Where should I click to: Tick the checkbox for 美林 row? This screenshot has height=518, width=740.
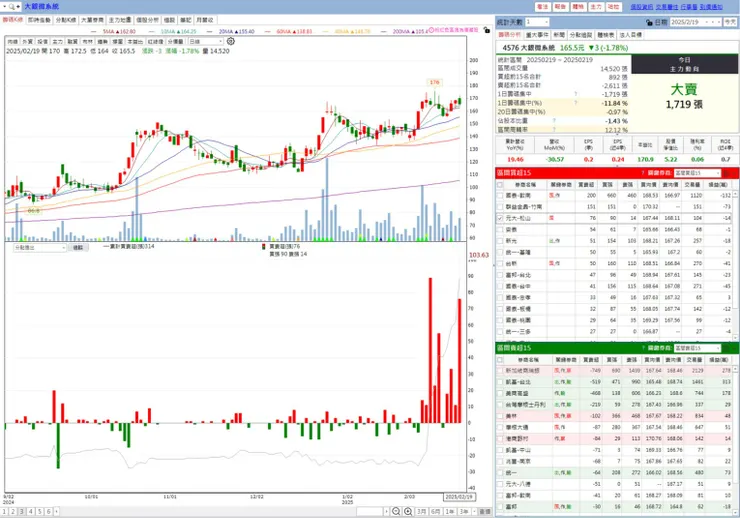(x=500, y=416)
